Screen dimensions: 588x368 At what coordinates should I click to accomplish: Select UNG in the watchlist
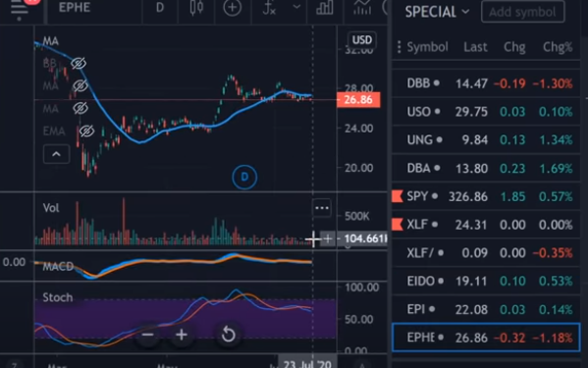pos(486,139)
